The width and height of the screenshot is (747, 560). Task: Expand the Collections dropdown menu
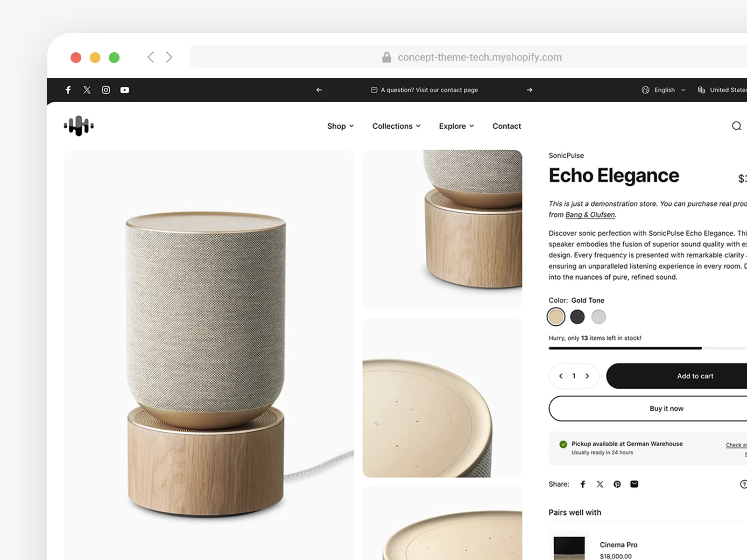396,126
